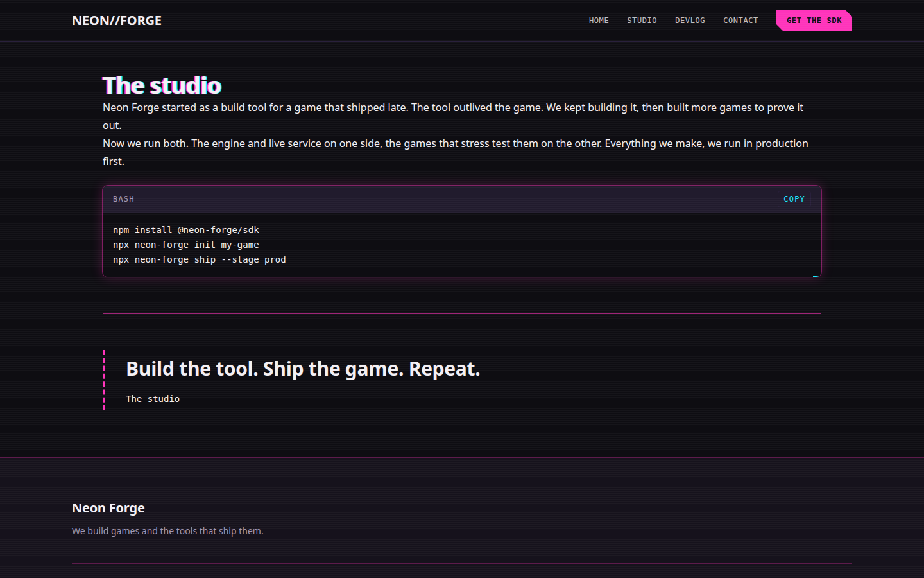Click the footer tagline 'We build games'
The image size is (924, 578).
pyautogui.click(x=167, y=531)
